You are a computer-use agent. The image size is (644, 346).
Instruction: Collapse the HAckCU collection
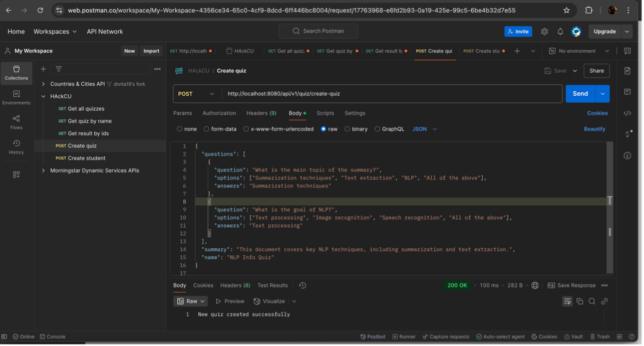(x=44, y=96)
